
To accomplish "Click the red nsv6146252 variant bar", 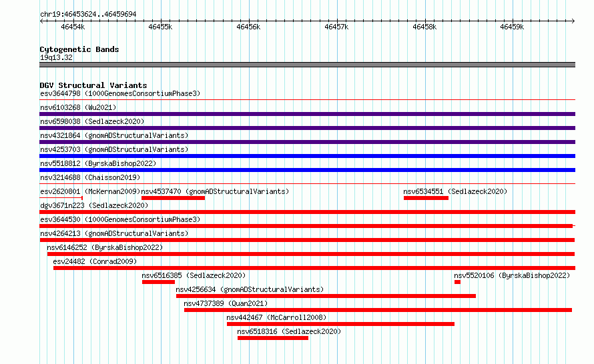I will tap(311, 254).
